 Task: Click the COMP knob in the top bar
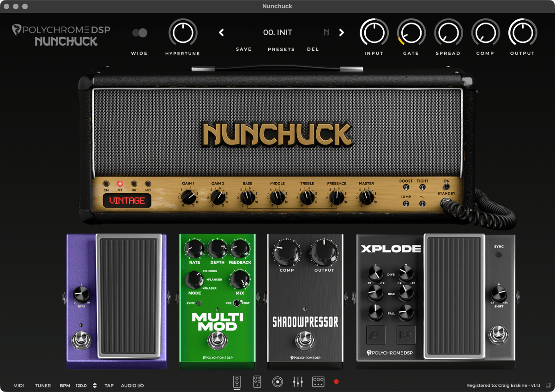point(485,33)
